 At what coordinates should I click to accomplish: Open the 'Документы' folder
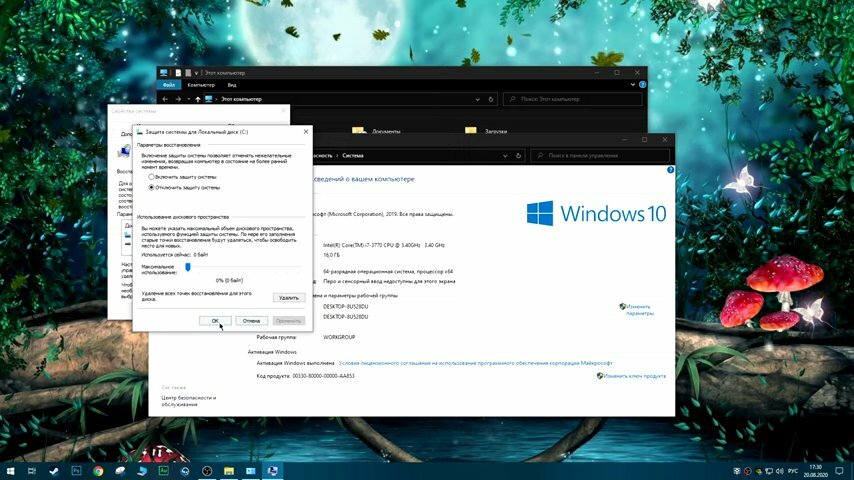click(376, 131)
